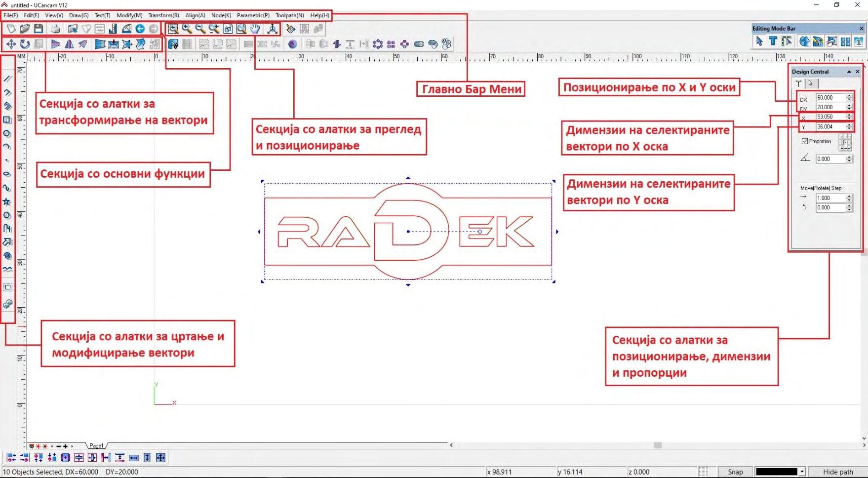Image resolution: width=868 pixels, height=478 pixels.
Task: Adjust the Rotate step spinner
Action: 849,208
